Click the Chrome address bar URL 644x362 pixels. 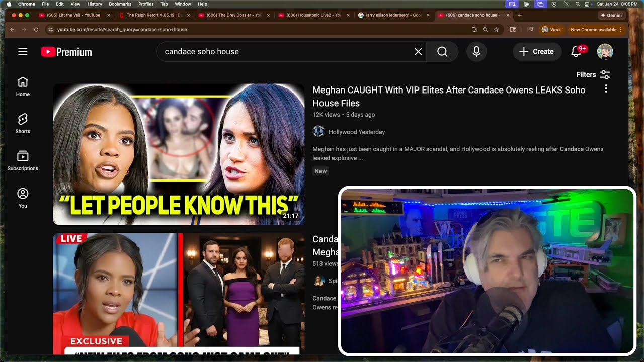click(x=122, y=30)
